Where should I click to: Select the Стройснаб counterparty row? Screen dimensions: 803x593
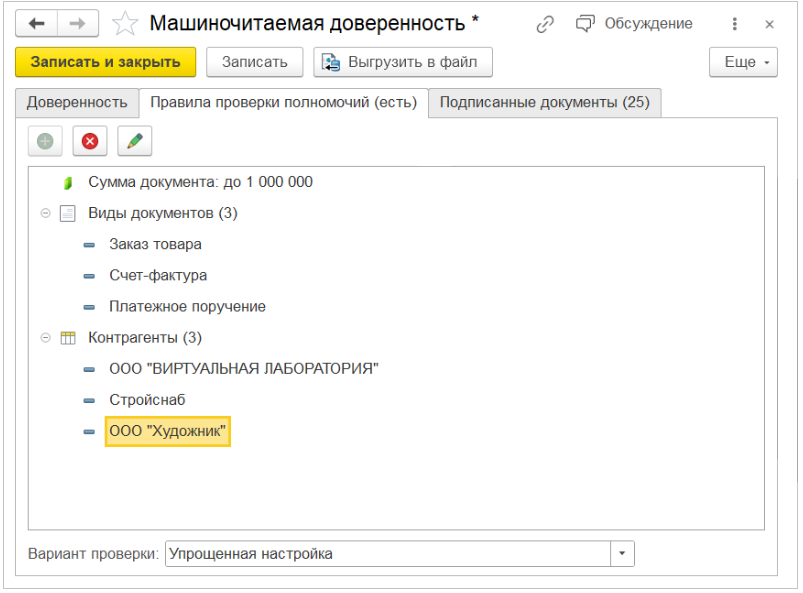point(147,400)
